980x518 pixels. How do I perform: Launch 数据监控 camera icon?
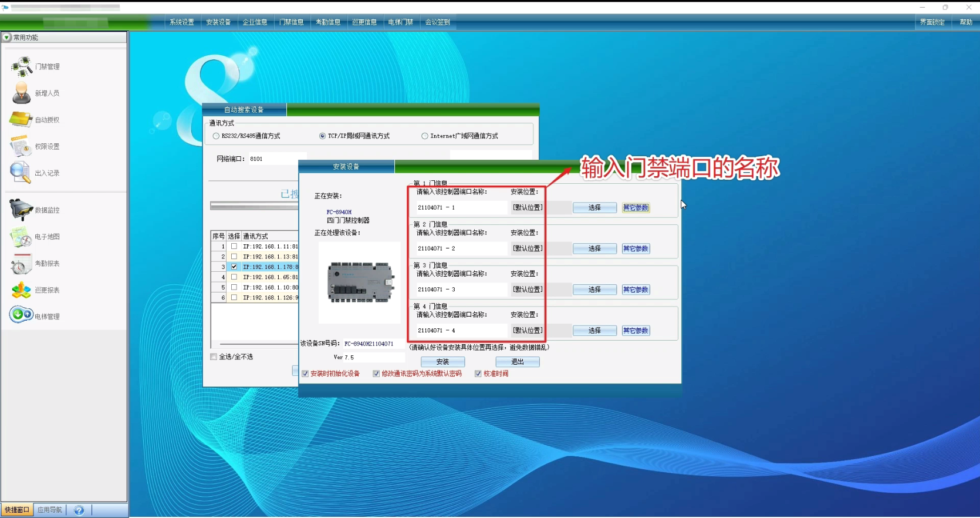click(x=21, y=210)
